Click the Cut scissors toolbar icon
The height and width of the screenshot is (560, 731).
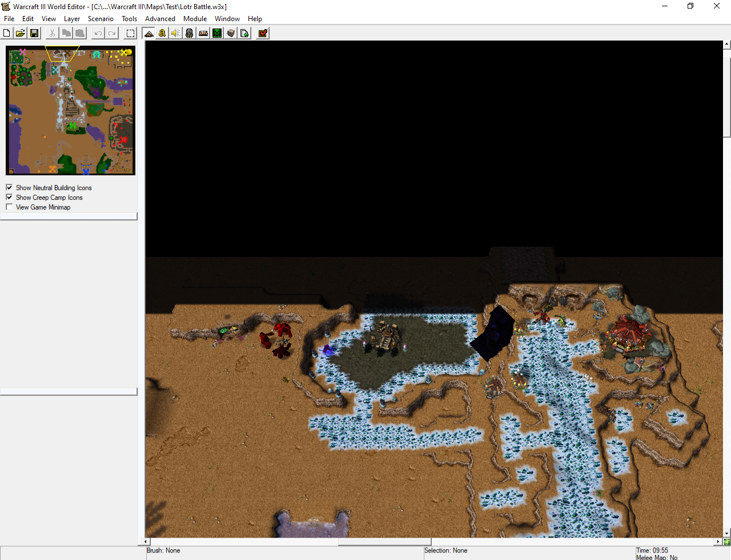[x=52, y=33]
